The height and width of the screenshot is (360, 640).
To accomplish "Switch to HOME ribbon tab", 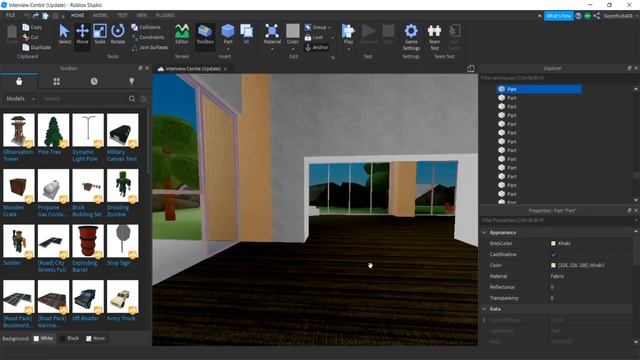I will (x=77, y=15).
